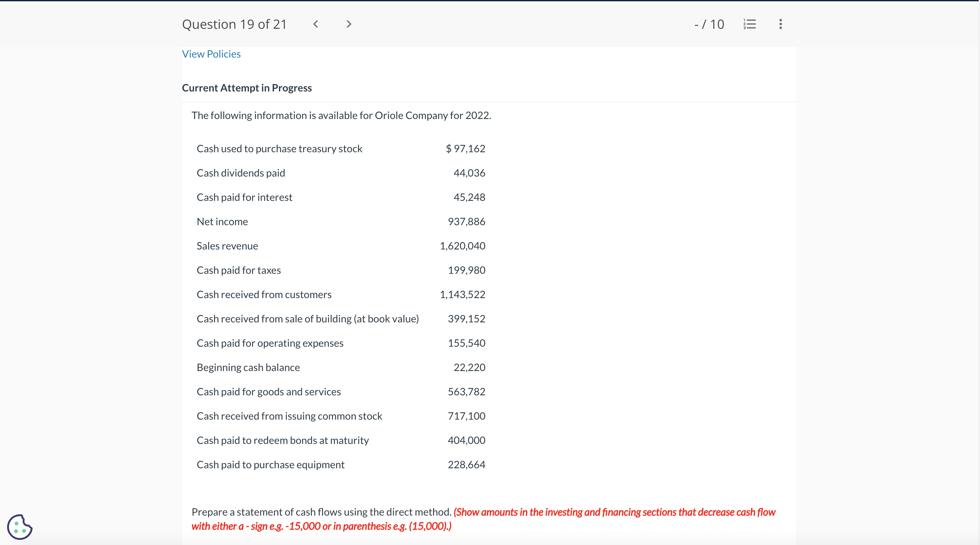Click Cash received from customers label
980x545 pixels.
(x=264, y=294)
